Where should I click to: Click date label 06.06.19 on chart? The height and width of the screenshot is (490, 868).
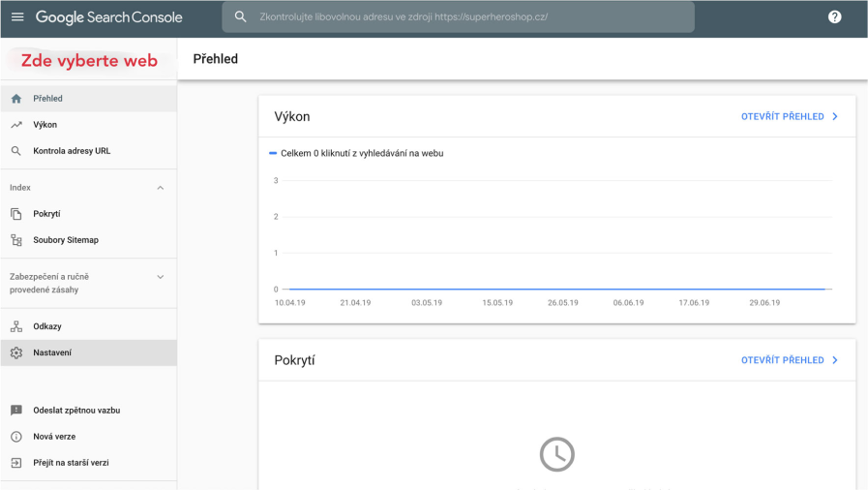pyautogui.click(x=628, y=303)
